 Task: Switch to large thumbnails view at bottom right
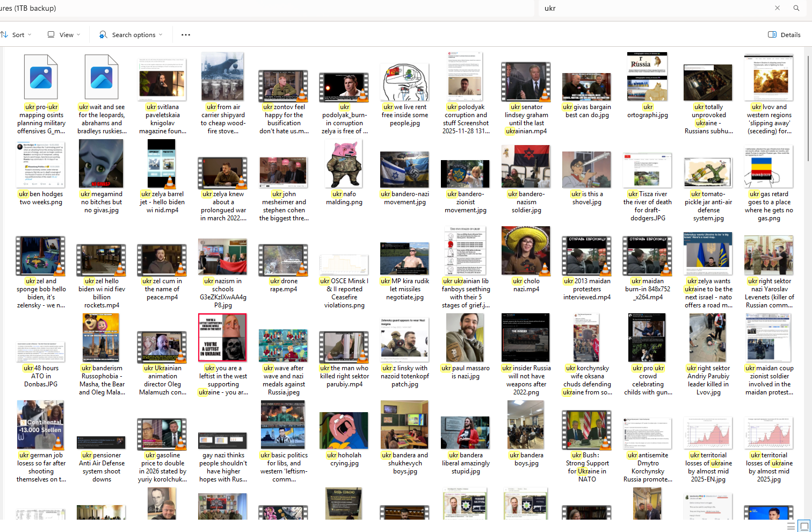[x=803, y=526]
